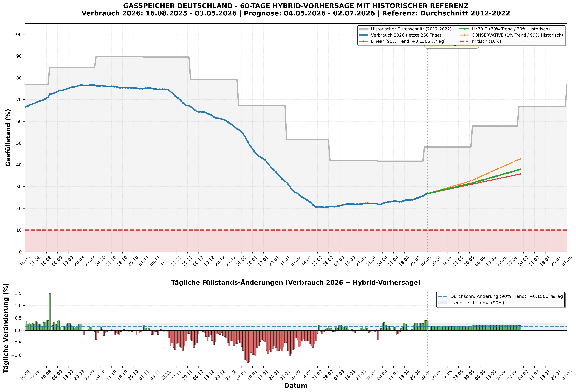Click the gray line sample for Historischer Durchschnitt
This screenshot has width=576, height=392.
[x=364, y=29]
